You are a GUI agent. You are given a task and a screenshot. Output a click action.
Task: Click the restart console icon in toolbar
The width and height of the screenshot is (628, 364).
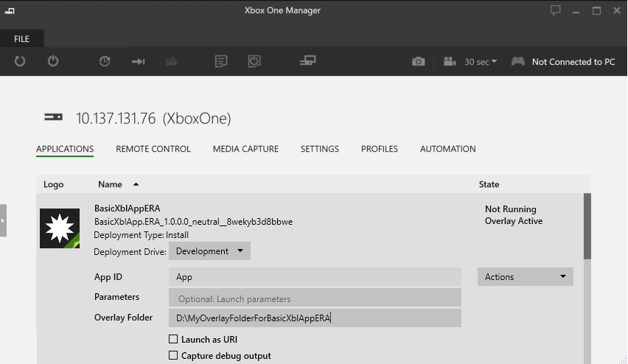point(20,61)
